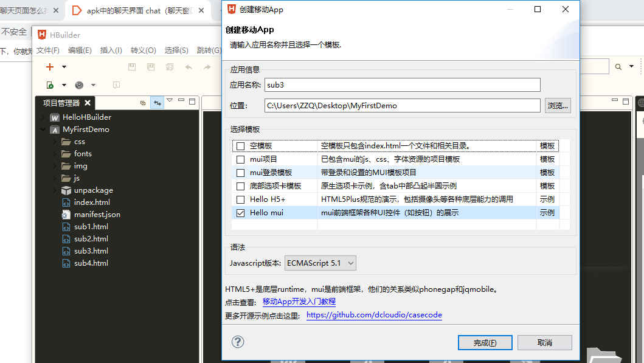Click the search magnifier icon at top right
Viewport: 644px width, 363px height.
coord(618,67)
